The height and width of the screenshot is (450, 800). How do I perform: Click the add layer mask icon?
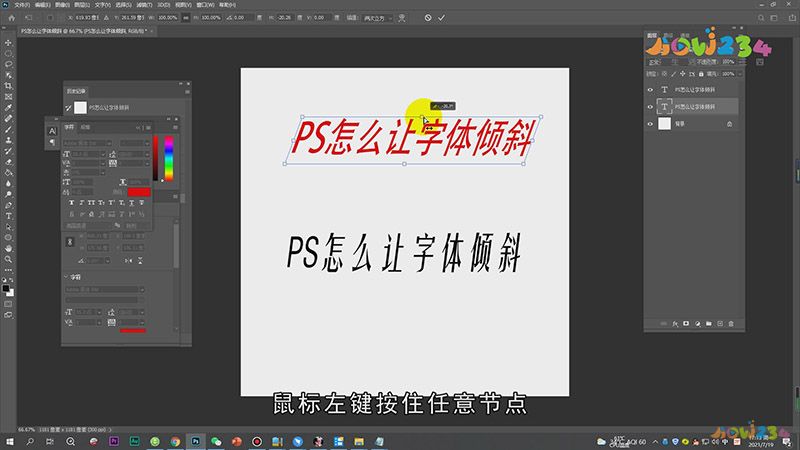tap(686, 323)
